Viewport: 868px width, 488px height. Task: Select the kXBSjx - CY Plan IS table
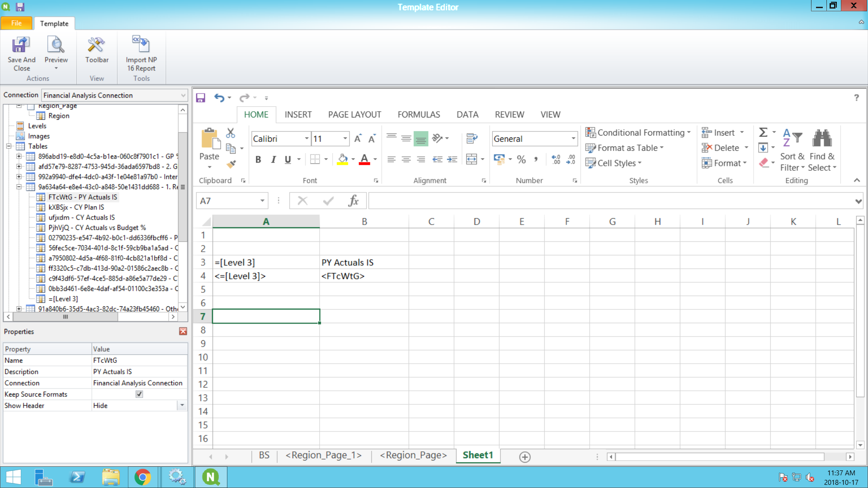[x=76, y=207]
